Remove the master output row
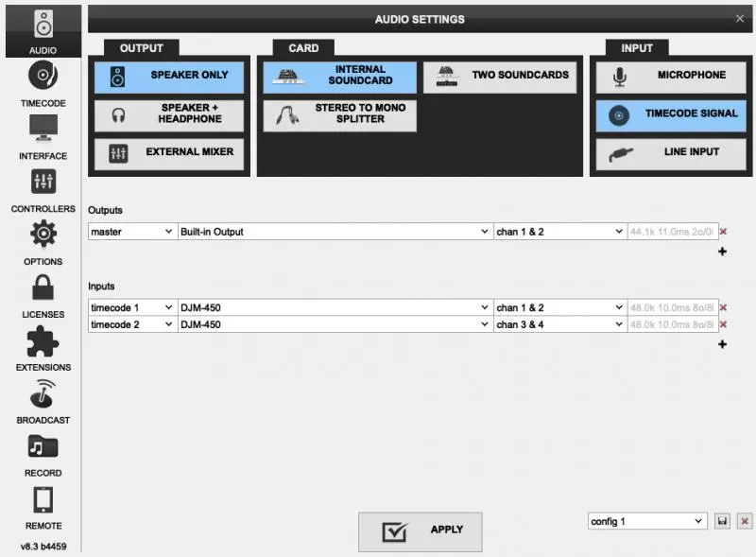 coord(724,232)
